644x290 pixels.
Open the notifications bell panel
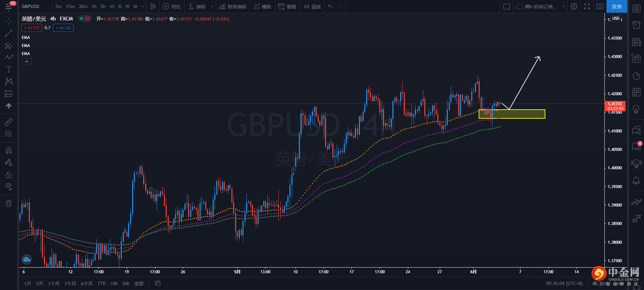tap(636, 181)
